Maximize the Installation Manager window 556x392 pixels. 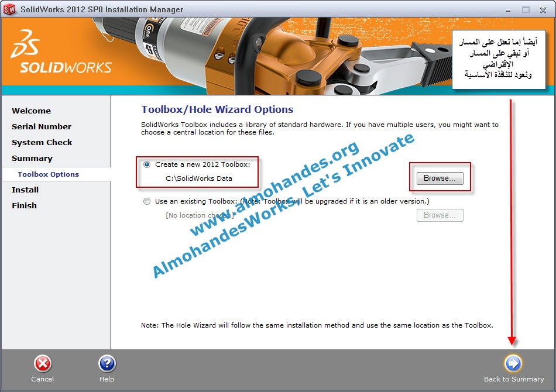tap(526, 10)
